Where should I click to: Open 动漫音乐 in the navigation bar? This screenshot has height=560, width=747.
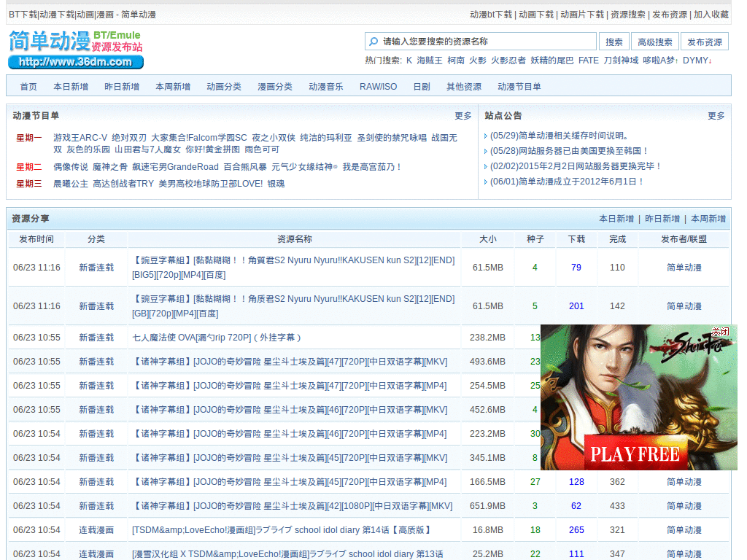pyautogui.click(x=326, y=87)
